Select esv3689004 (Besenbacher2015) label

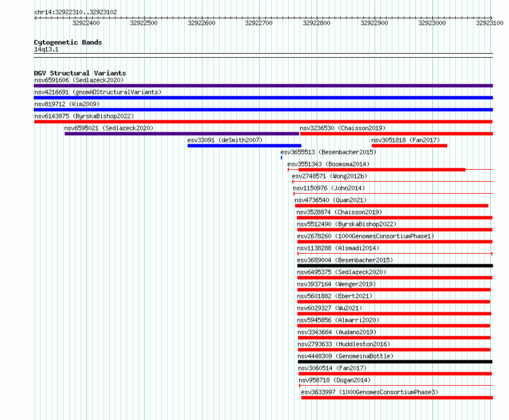coord(345,260)
